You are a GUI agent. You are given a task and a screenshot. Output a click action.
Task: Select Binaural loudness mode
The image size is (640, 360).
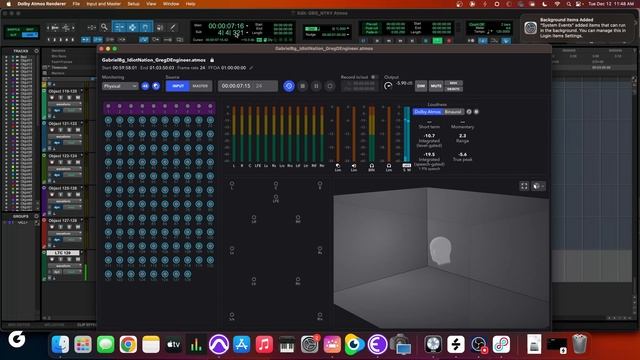pos(453,112)
